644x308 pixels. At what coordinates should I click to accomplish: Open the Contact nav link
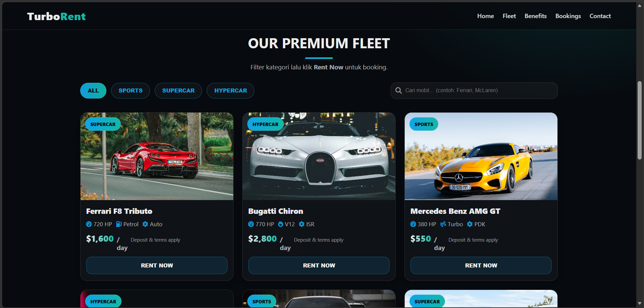coord(600,16)
